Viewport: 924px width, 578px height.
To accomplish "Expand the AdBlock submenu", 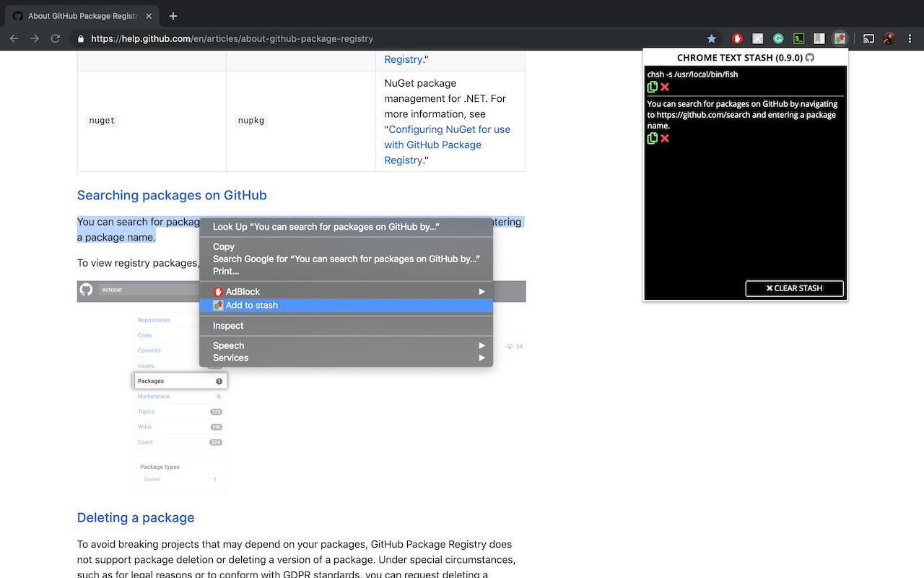I will coord(346,291).
